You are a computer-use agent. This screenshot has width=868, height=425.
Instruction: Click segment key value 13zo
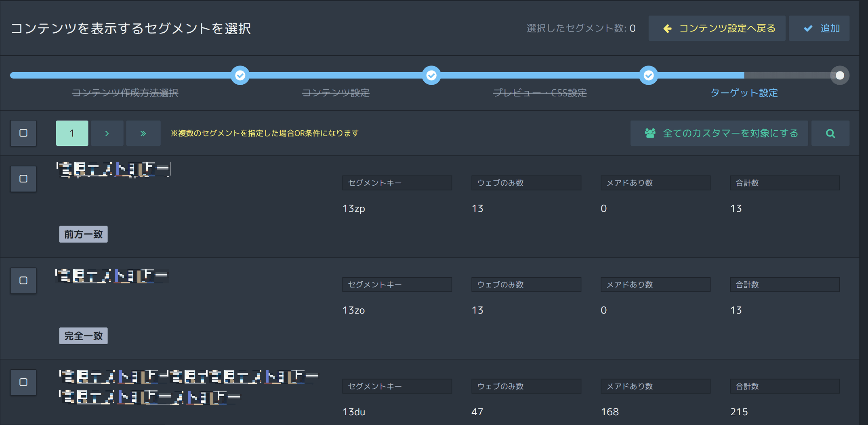click(x=354, y=310)
